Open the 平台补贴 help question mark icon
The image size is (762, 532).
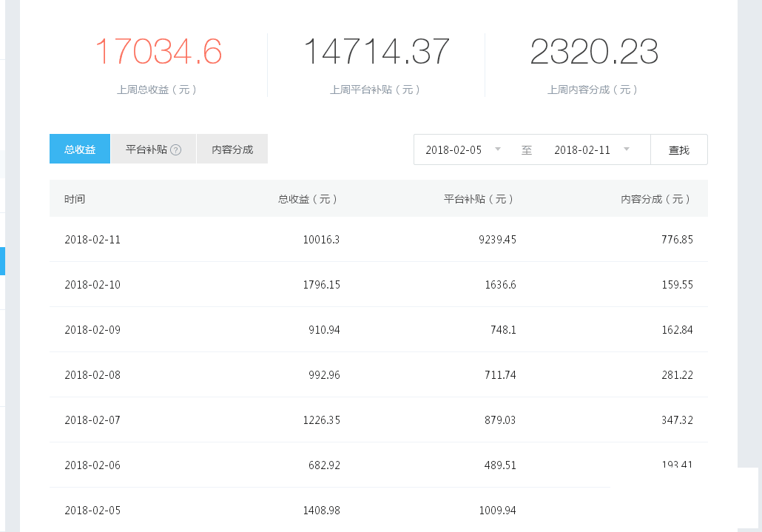click(175, 149)
